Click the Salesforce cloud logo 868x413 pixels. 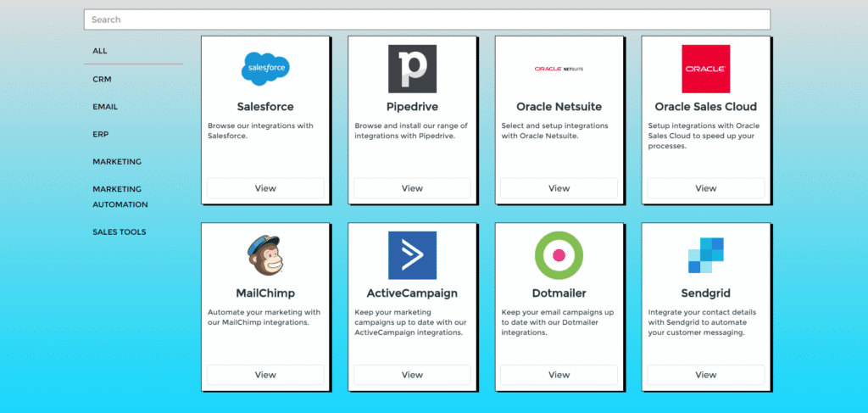pos(265,69)
